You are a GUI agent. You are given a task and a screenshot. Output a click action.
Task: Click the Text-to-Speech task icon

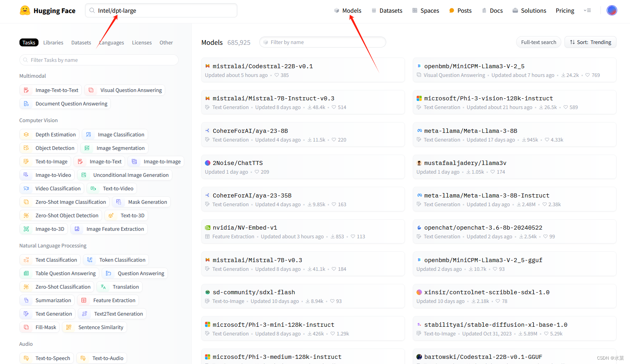(26, 358)
